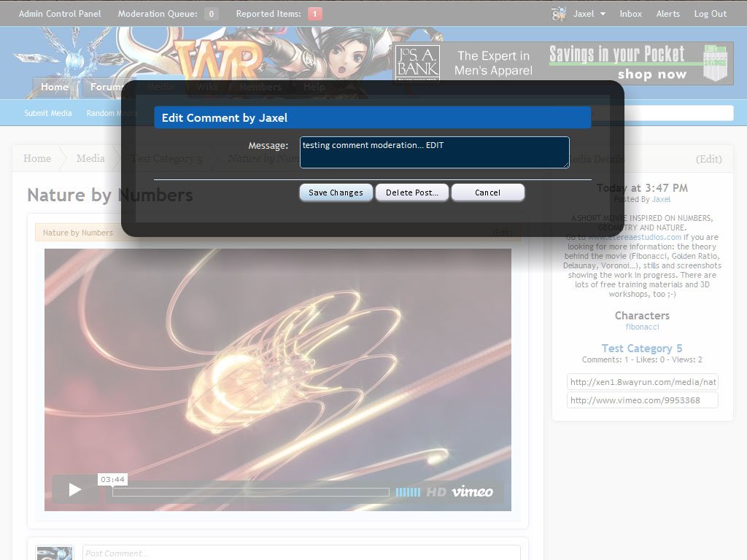This screenshot has width=747, height=560.
Task: Go to the Home navigation tab
Action: 54,87
